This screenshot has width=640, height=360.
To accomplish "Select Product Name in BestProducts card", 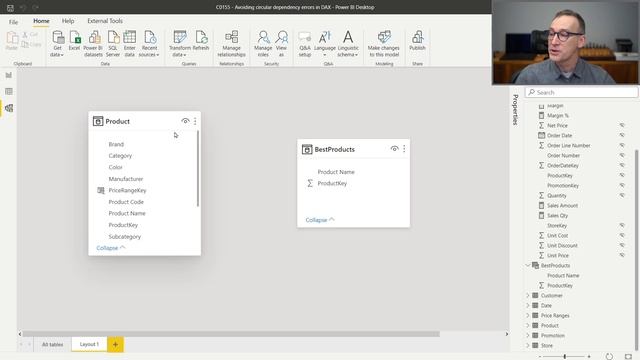I will click(x=336, y=172).
